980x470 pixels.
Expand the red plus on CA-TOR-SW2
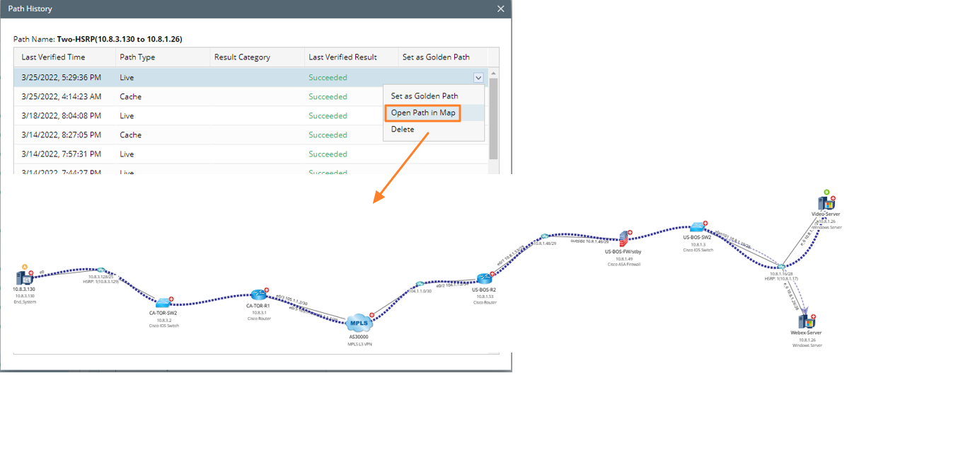(171, 299)
